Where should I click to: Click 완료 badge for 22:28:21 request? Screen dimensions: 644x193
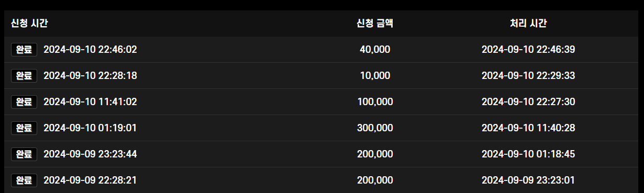coord(24,180)
